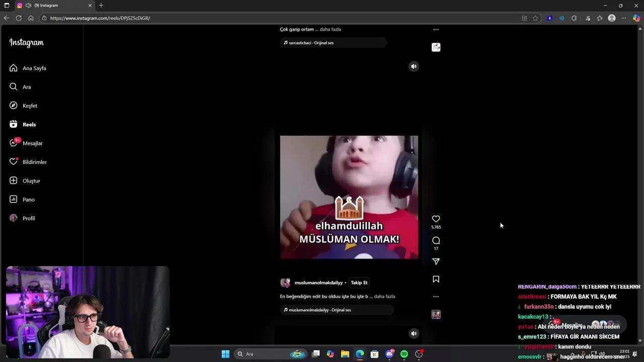
Task: Open the Pano dashboard
Action: [22, 200]
